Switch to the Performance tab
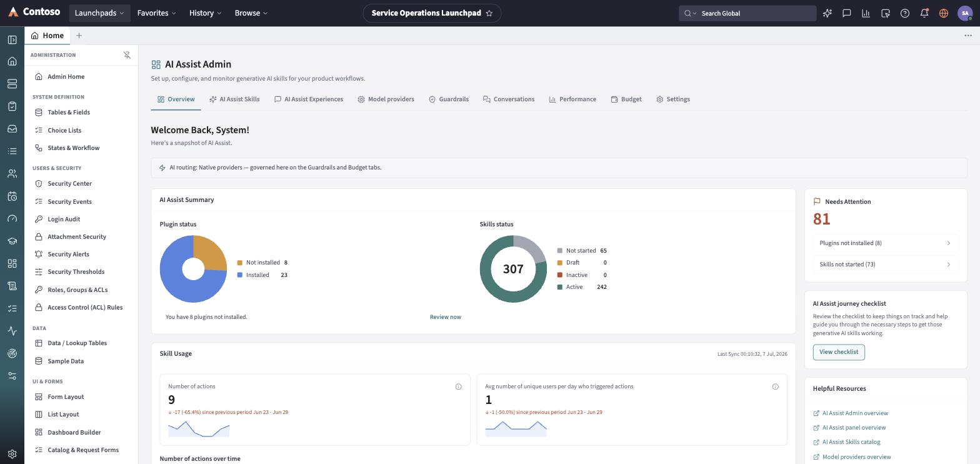The height and width of the screenshot is (464, 980). (572, 99)
